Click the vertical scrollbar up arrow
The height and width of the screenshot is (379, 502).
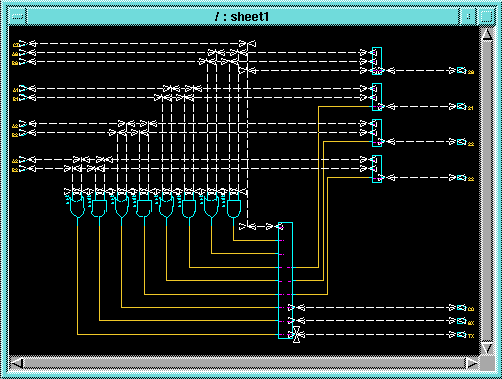[x=487, y=34]
